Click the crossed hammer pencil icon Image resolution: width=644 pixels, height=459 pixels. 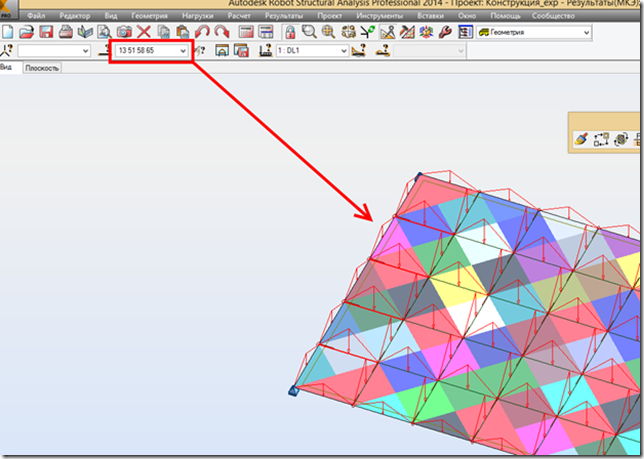[x=407, y=32]
